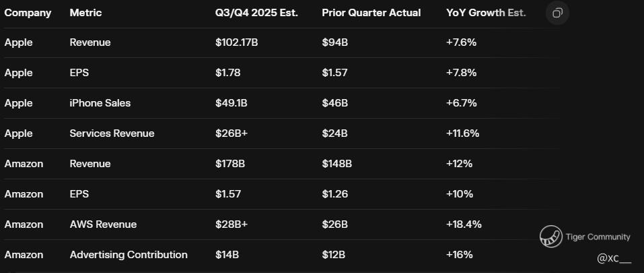
Task: Click the copy table icon
Action: (x=557, y=13)
